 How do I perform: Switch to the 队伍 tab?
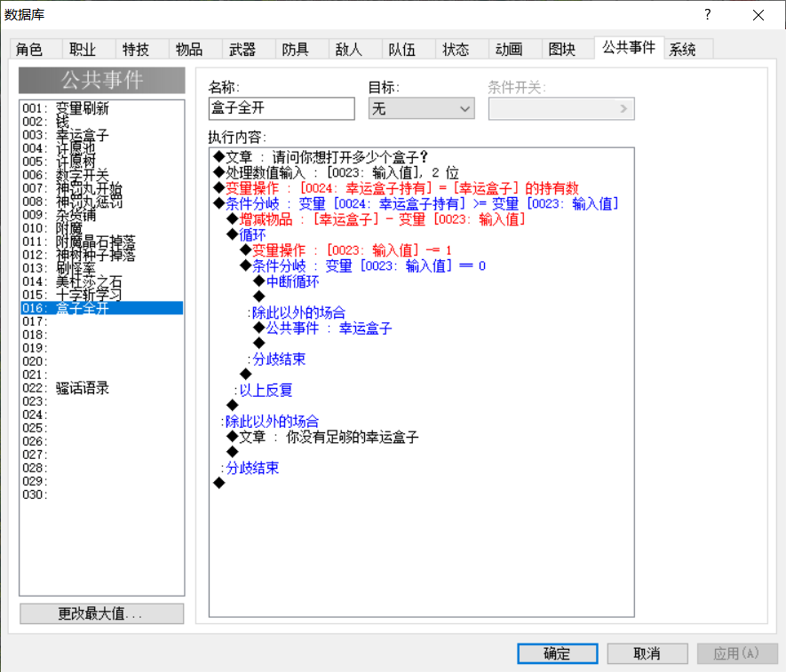click(x=408, y=50)
